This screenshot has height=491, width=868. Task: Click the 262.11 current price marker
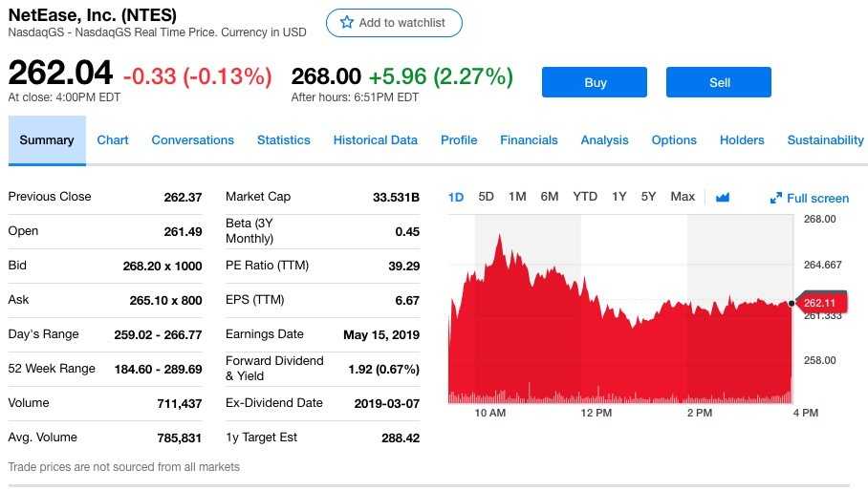819,303
